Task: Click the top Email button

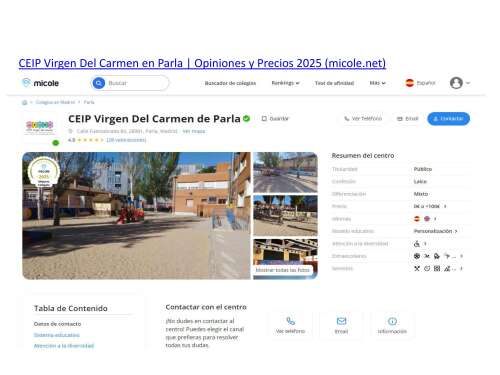Action: 407,119
